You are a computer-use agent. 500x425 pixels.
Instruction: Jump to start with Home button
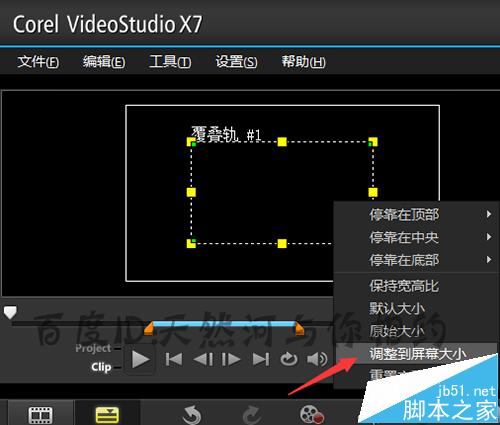(174, 360)
